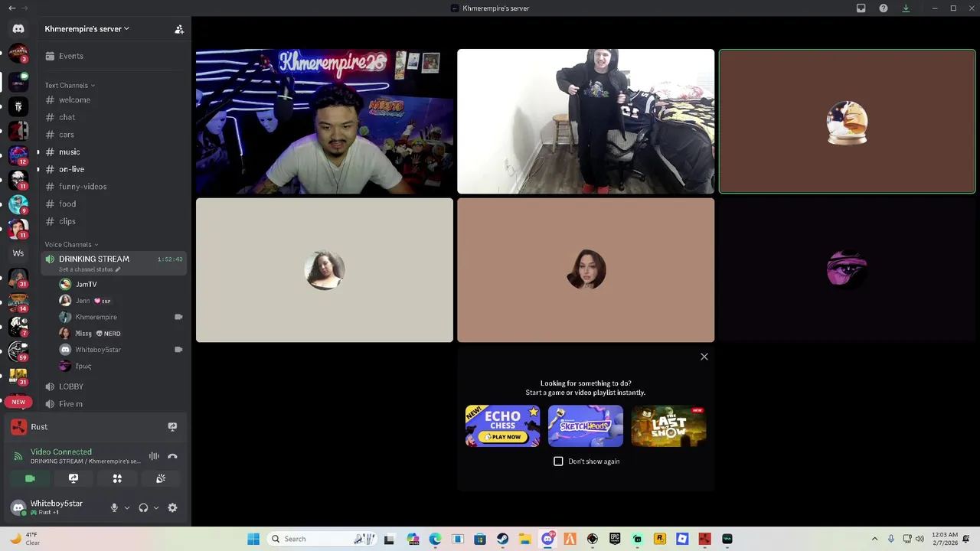Open the clips text channel
This screenshot has height=551, width=980.
click(113, 221)
